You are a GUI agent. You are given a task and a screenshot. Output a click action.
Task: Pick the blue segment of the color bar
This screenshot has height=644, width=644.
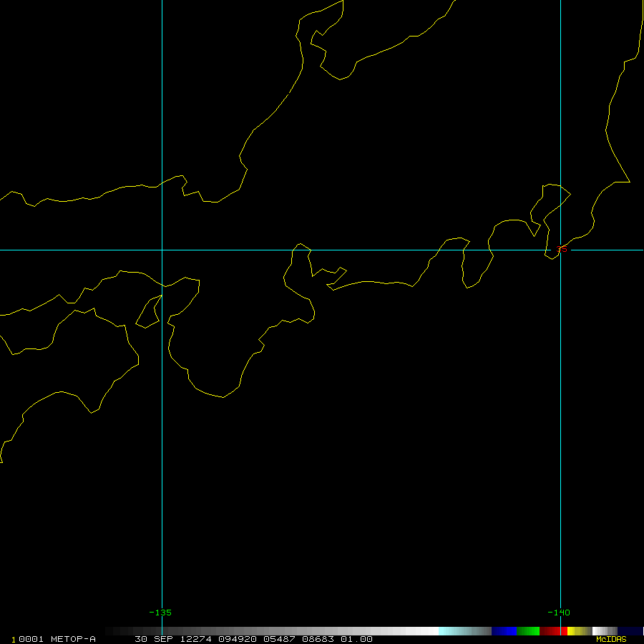[504, 631]
